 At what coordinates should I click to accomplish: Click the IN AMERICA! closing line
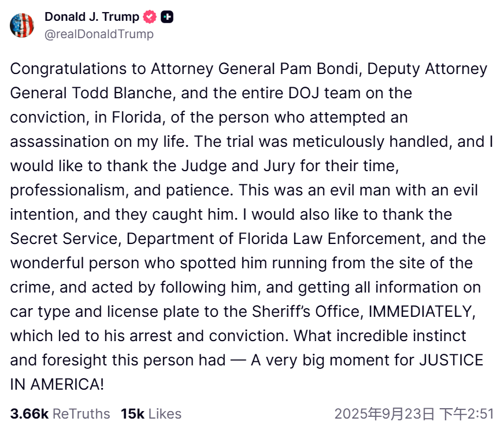[57, 384]
